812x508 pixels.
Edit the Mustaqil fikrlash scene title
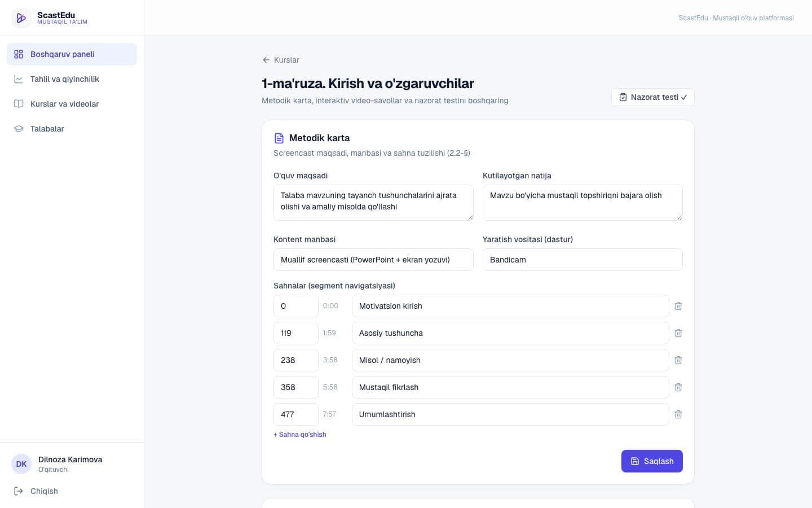coord(510,387)
